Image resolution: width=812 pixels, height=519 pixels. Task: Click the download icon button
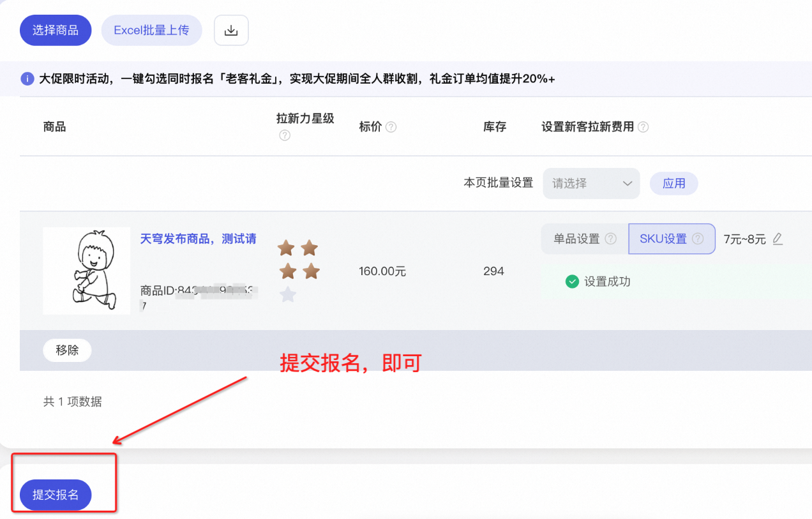(x=231, y=30)
